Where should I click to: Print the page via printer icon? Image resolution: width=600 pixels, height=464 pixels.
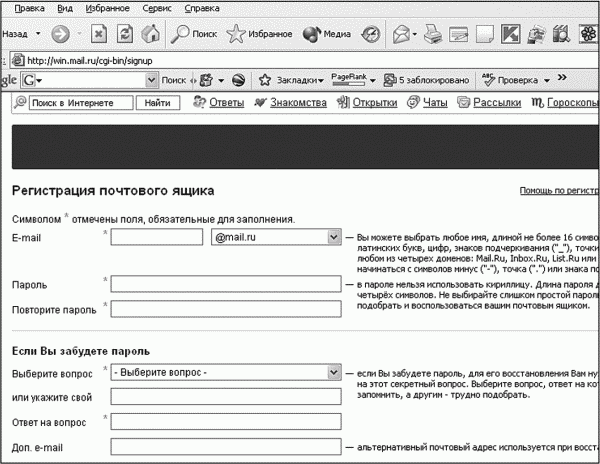point(433,34)
